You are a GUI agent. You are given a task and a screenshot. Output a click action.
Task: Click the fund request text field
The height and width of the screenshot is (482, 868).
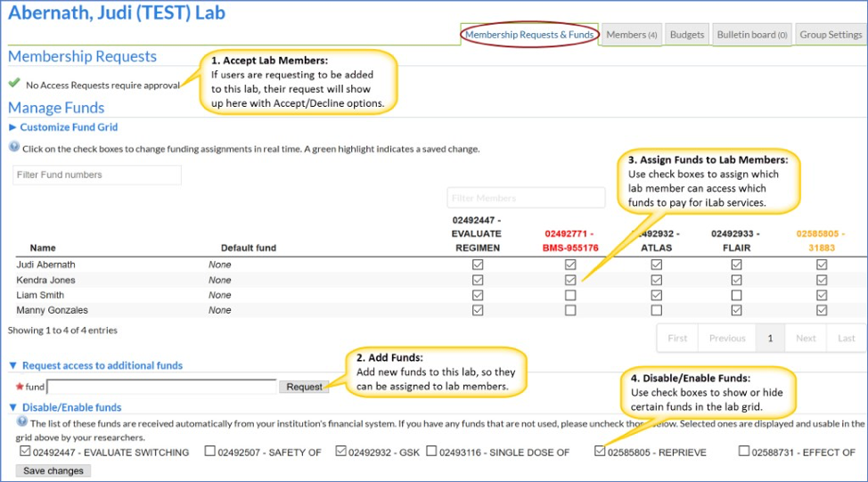click(161, 387)
